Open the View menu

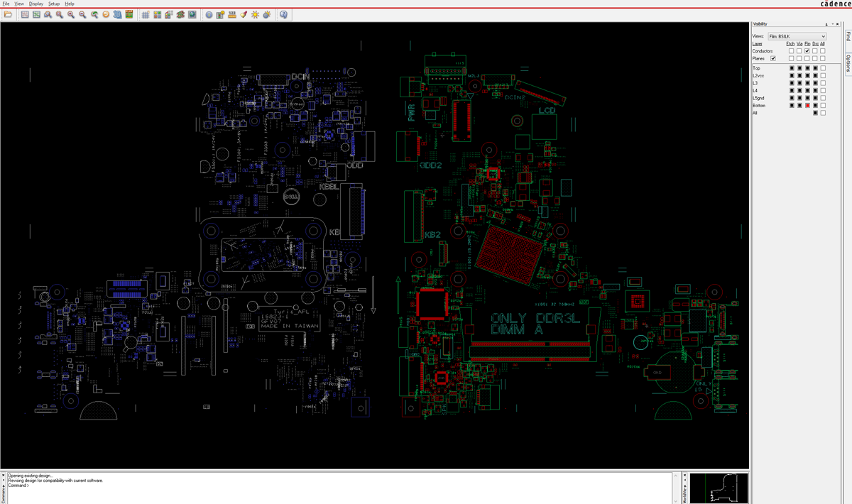coord(19,4)
